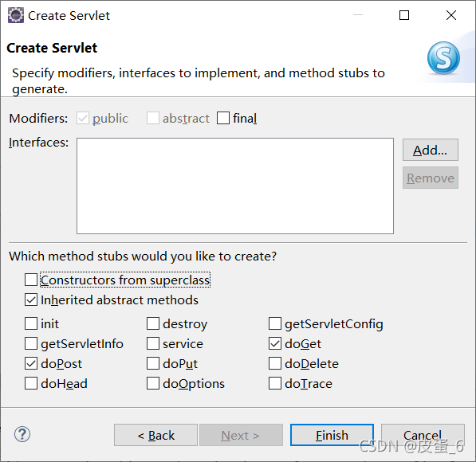Click the help question mark icon
This screenshot has height=462, width=476.
coord(22,434)
